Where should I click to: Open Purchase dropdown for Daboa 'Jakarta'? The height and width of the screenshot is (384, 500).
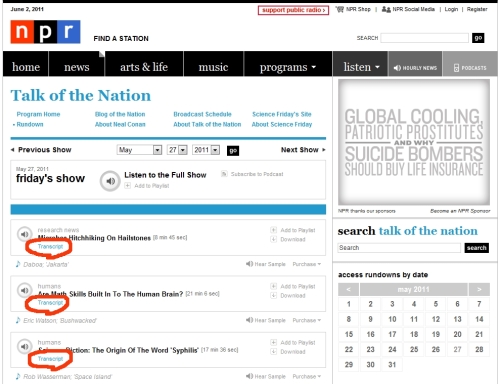point(307,264)
